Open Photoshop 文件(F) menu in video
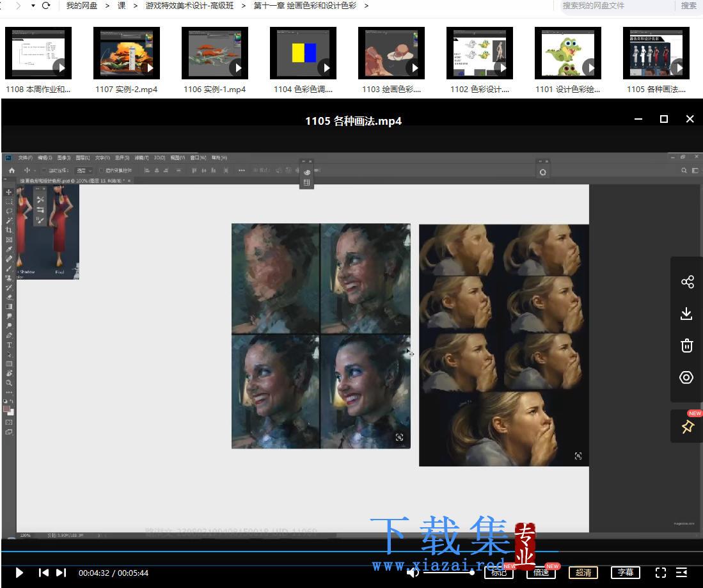Viewport: 703px width, 588px height. point(25,158)
